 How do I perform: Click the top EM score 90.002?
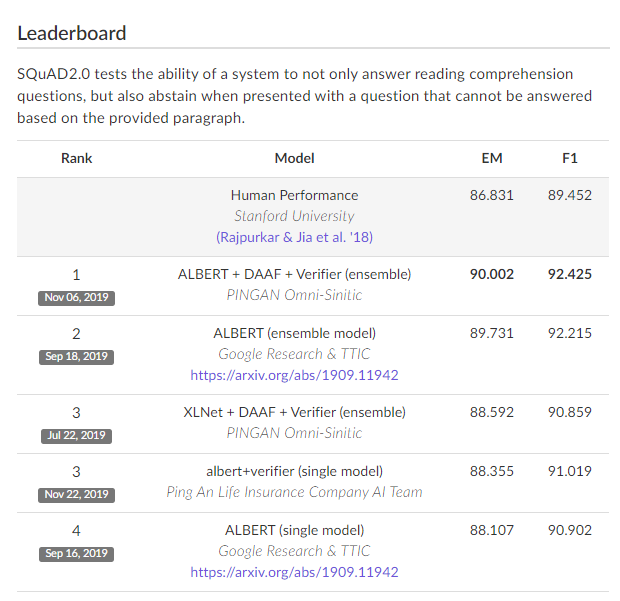[x=492, y=274]
